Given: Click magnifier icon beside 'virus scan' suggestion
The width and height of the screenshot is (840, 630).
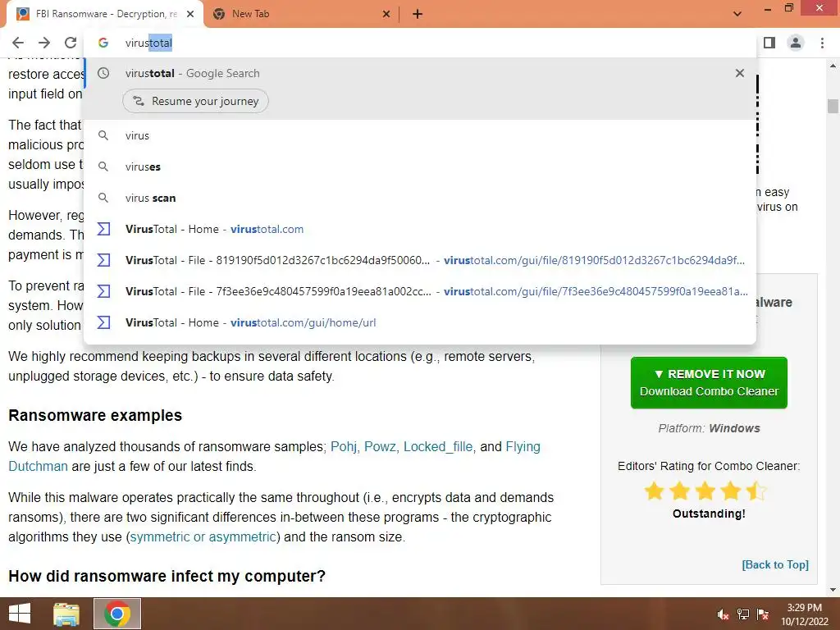Looking at the screenshot, I should pos(103,198).
